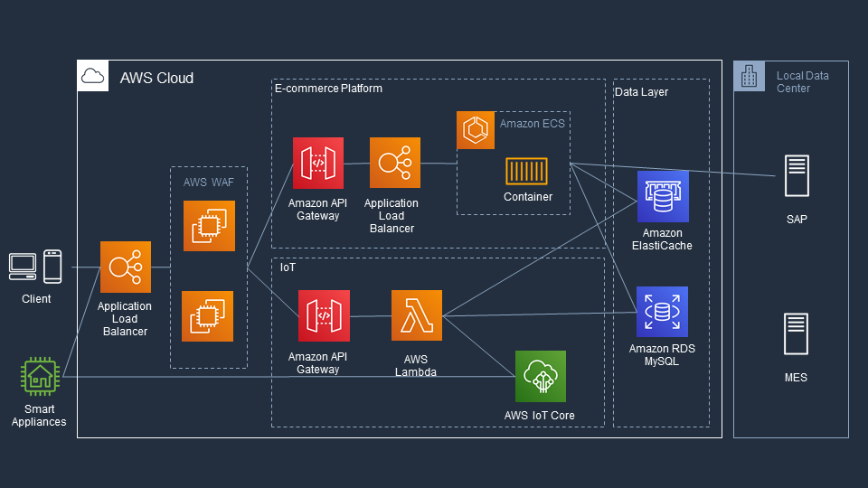Viewport: 868px width, 488px height.
Task: Click the 'Amazon ElastiCache' caption
Action: [x=662, y=239]
